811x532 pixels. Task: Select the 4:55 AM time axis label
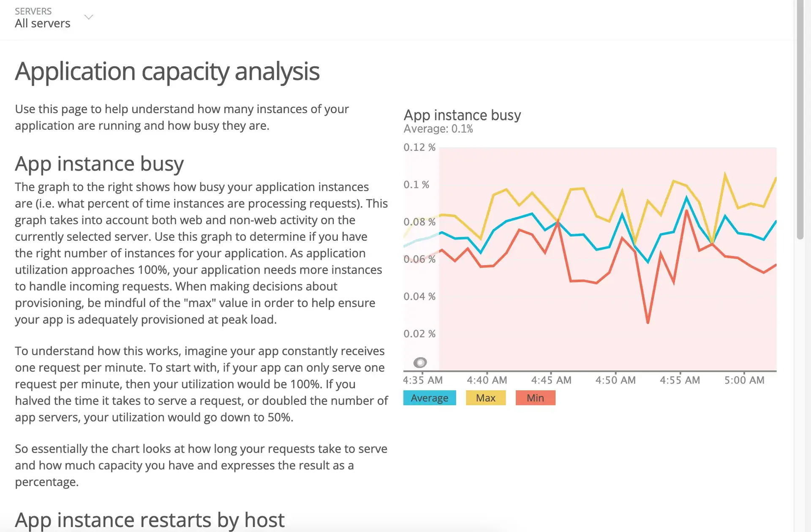[x=680, y=380]
